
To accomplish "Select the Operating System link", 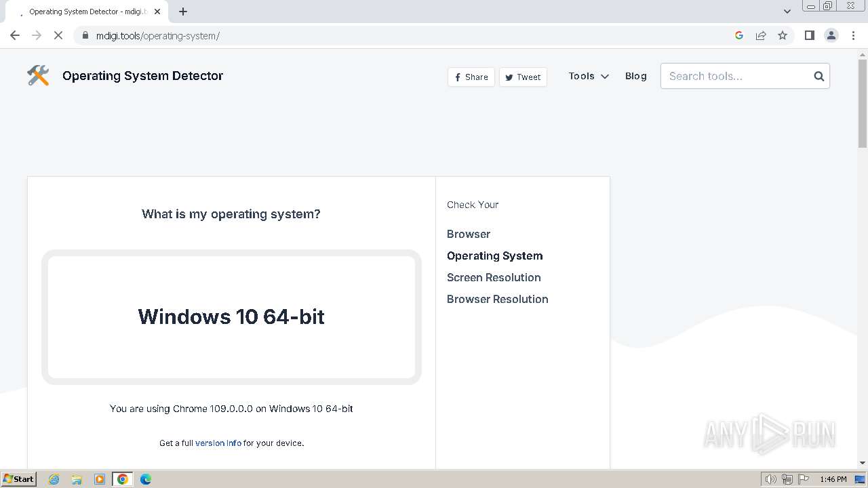I will pos(495,256).
